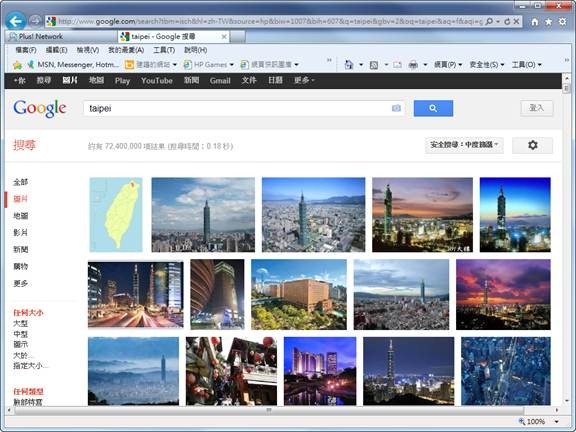Click the vertical scrollbar up arrow
Image resolution: width=576 pixels, height=432 pixels.
click(x=566, y=78)
